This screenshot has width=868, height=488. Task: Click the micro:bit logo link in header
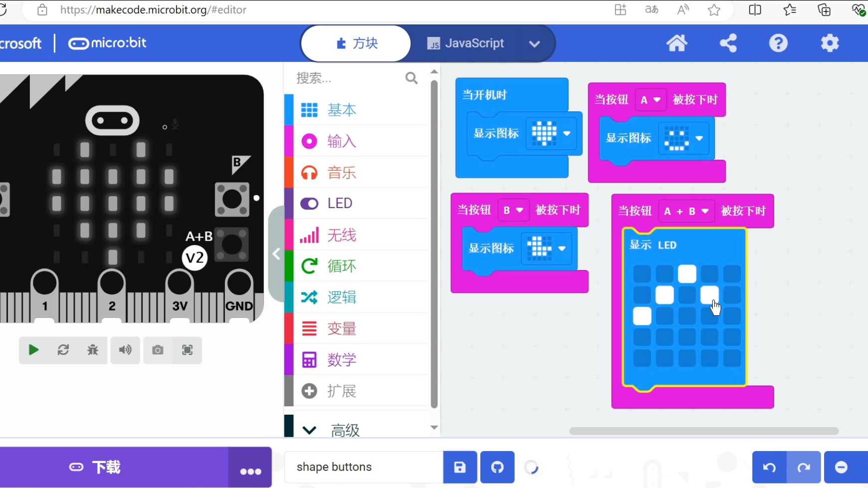[107, 43]
